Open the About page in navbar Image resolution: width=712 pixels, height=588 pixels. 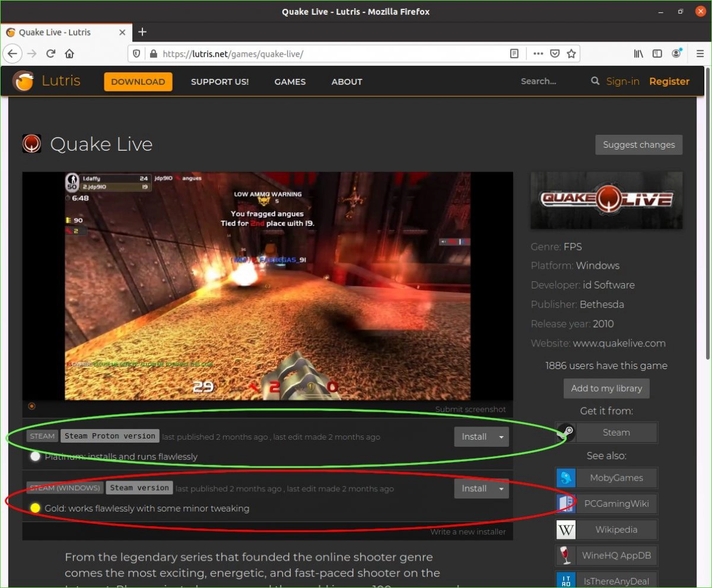pos(347,82)
